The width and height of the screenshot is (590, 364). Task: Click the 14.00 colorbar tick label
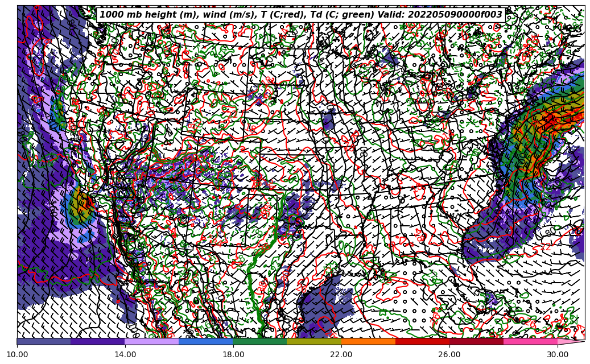125,354
